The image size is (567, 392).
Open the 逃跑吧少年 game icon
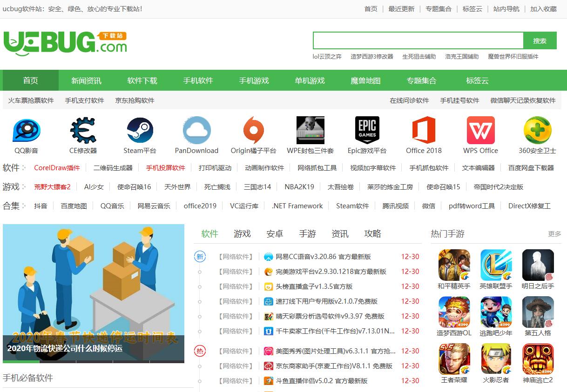point(496,312)
